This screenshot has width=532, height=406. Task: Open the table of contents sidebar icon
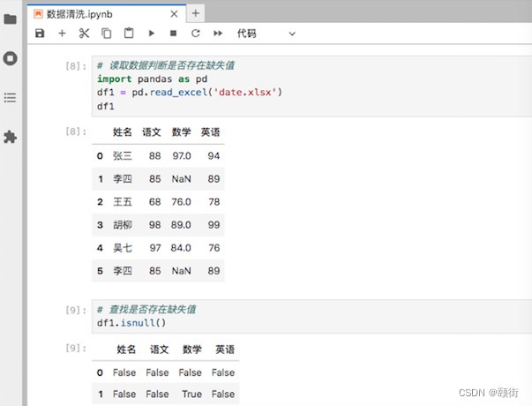tap(11, 98)
